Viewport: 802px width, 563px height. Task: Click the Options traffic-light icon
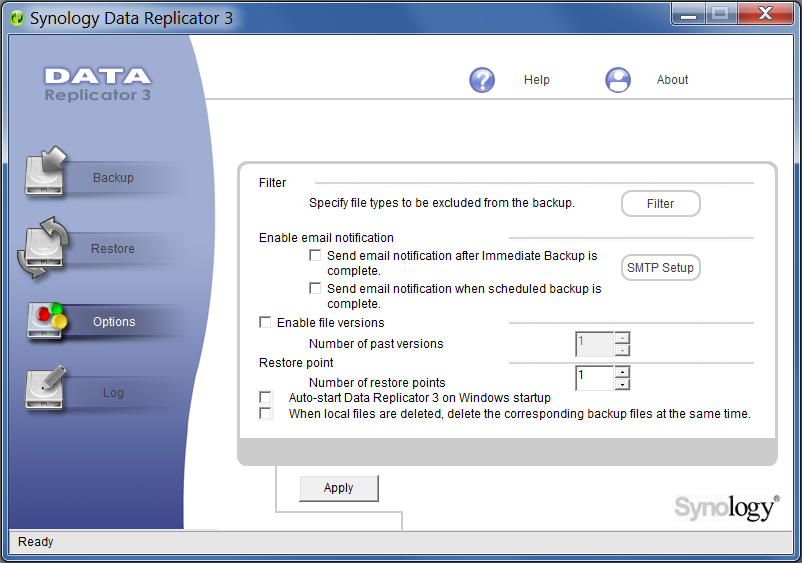click(47, 321)
